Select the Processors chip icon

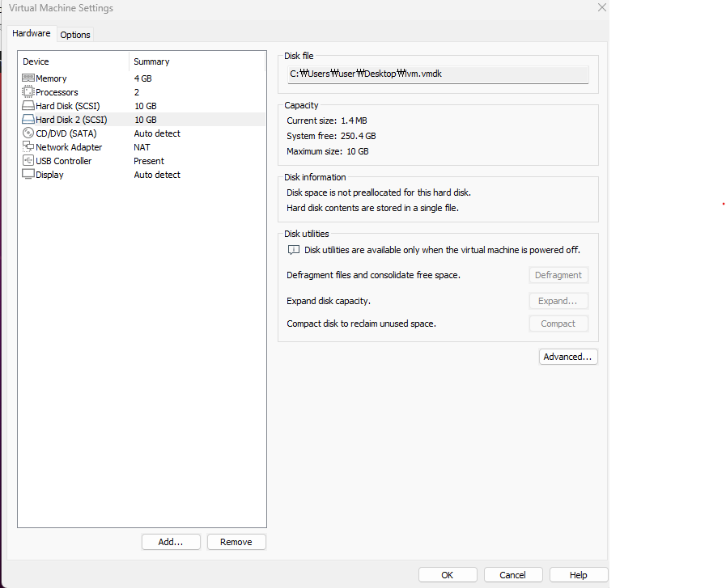(28, 91)
